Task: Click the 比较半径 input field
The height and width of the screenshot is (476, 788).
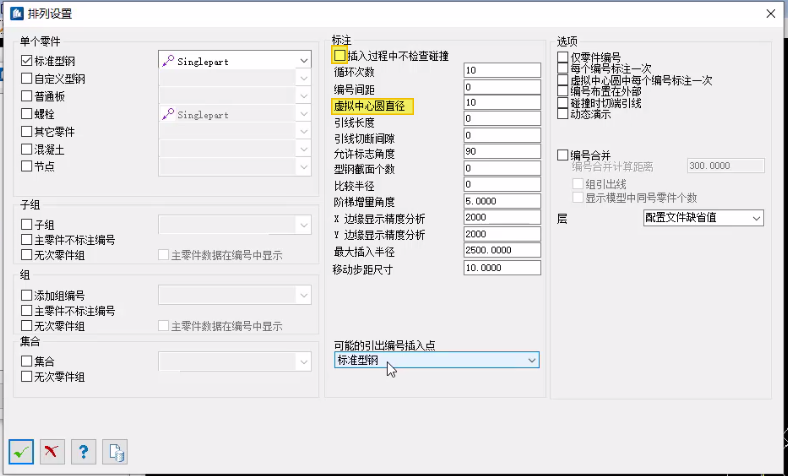Action: click(502, 184)
